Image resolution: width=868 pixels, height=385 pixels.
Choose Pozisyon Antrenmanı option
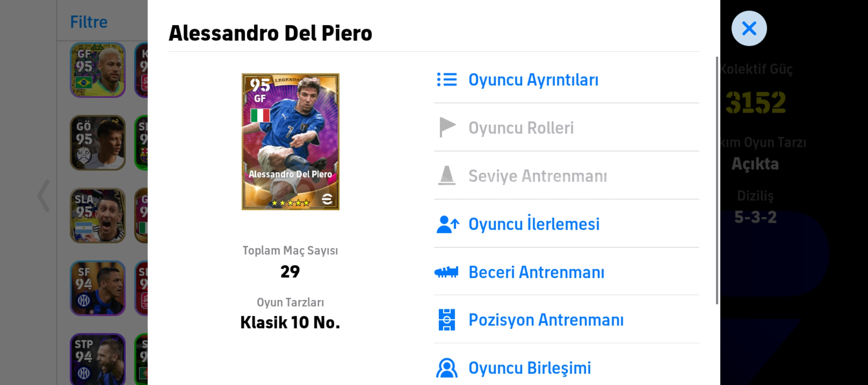pos(546,320)
